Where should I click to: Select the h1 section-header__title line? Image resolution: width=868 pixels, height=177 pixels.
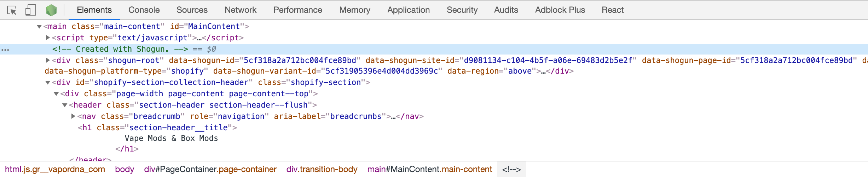pos(157,127)
